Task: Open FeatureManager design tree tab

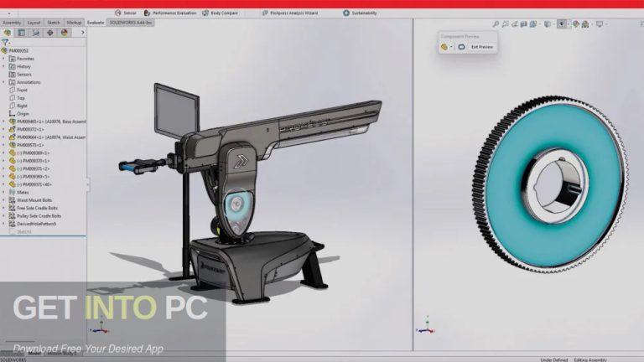Action: (9, 33)
